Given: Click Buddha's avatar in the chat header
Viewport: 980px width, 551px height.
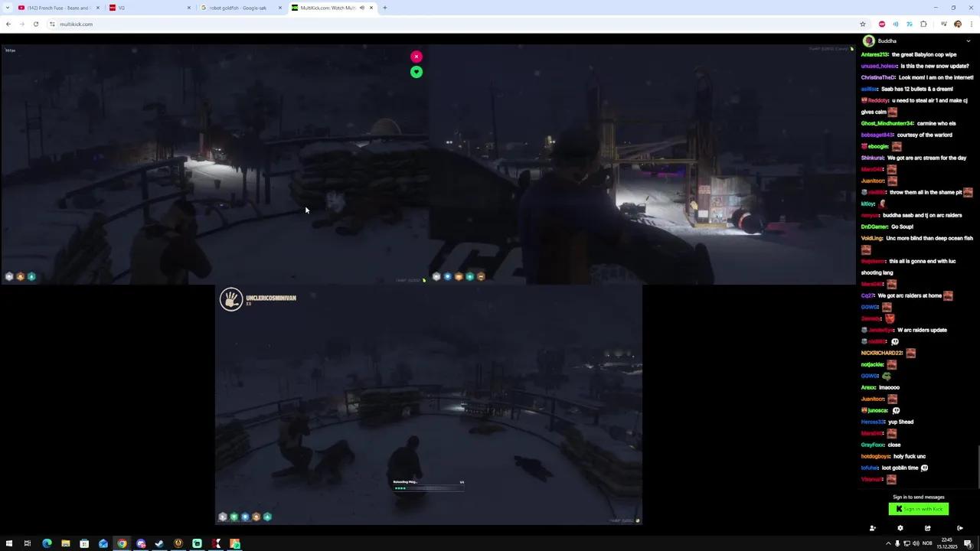Looking at the screenshot, I should click(x=868, y=41).
